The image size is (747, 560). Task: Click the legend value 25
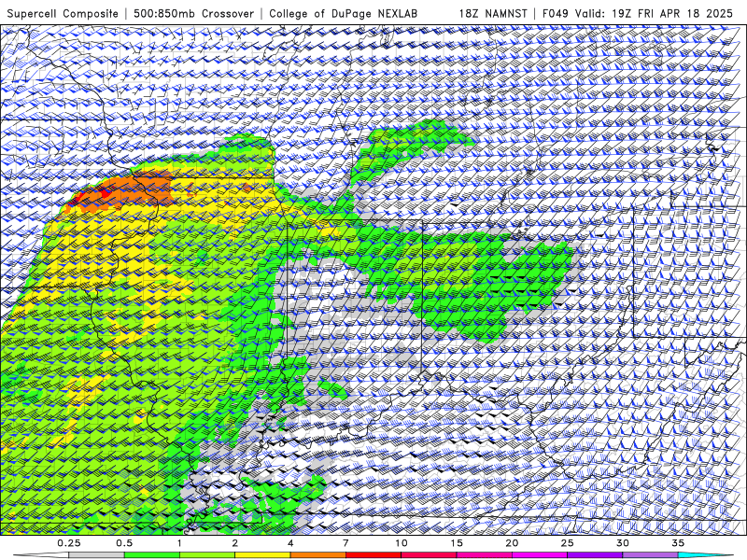coord(567,543)
